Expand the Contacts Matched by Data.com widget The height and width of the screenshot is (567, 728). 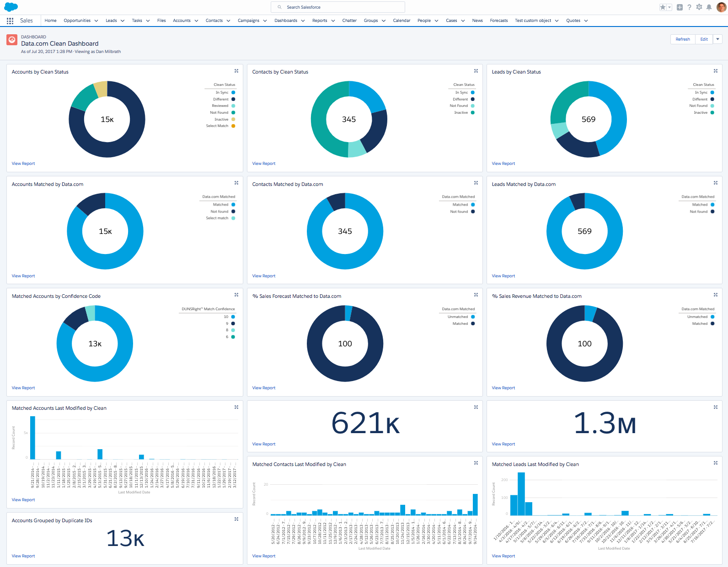point(476,183)
